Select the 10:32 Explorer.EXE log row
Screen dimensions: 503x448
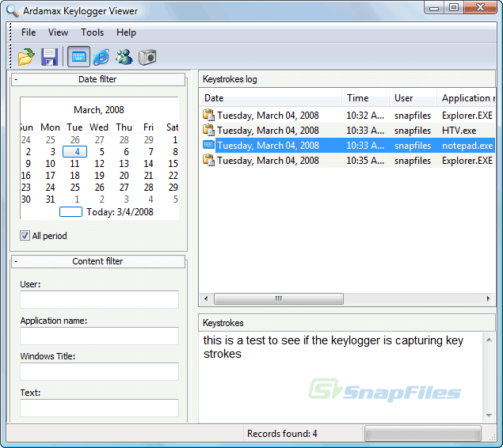pos(348,115)
